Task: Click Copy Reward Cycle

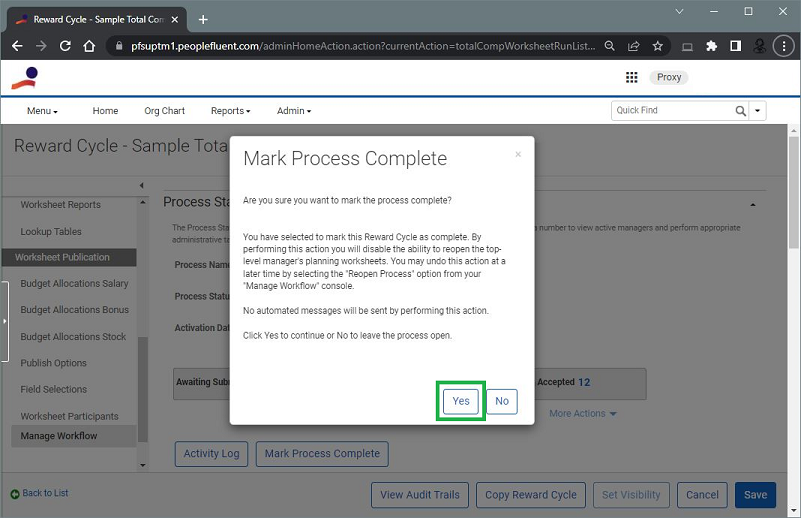Action: point(530,495)
